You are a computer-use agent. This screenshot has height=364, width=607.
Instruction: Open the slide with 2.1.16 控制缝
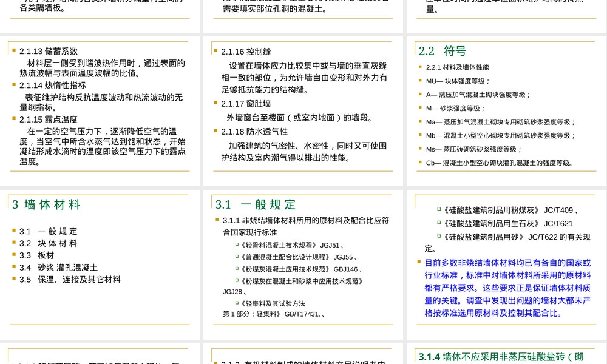(303, 111)
